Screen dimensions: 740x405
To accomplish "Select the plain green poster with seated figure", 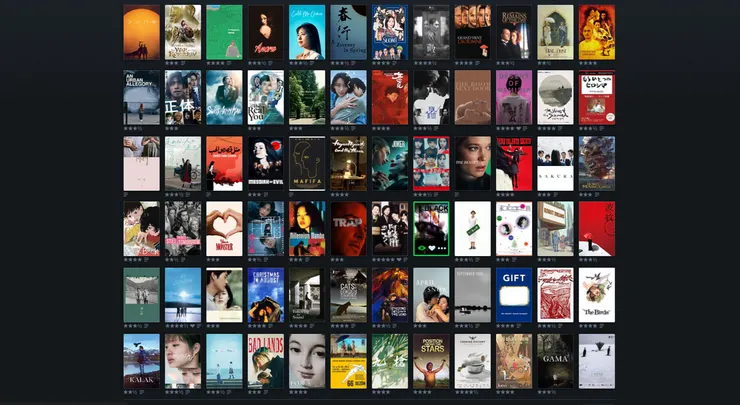I will point(224,32).
